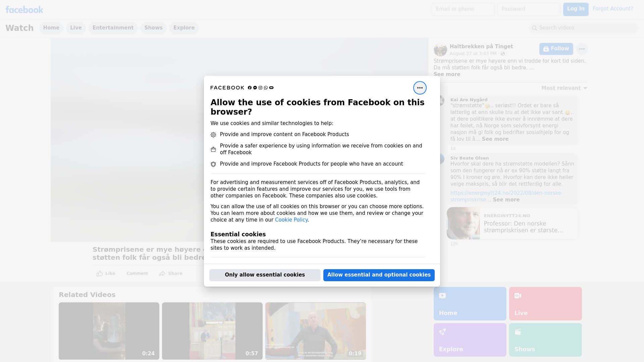Click Kai Are Nygård commenter name
This screenshot has height=362, width=644.
(469, 100)
